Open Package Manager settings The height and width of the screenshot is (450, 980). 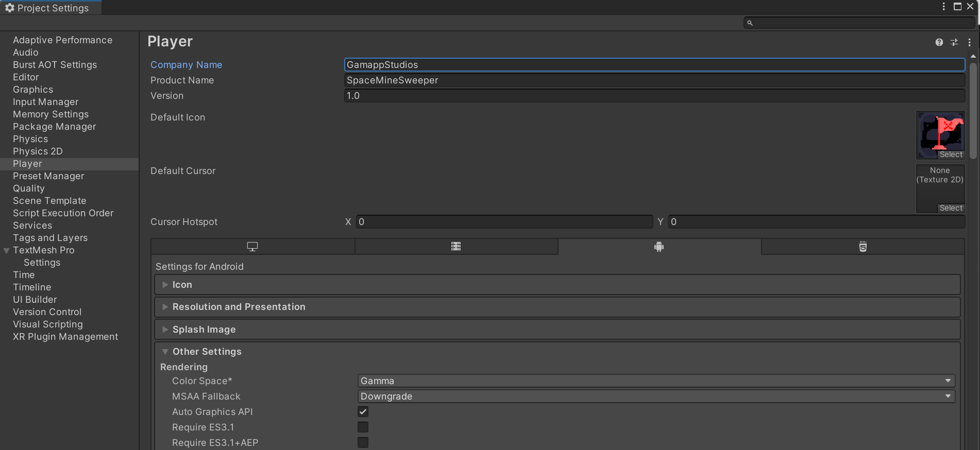click(x=54, y=127)
